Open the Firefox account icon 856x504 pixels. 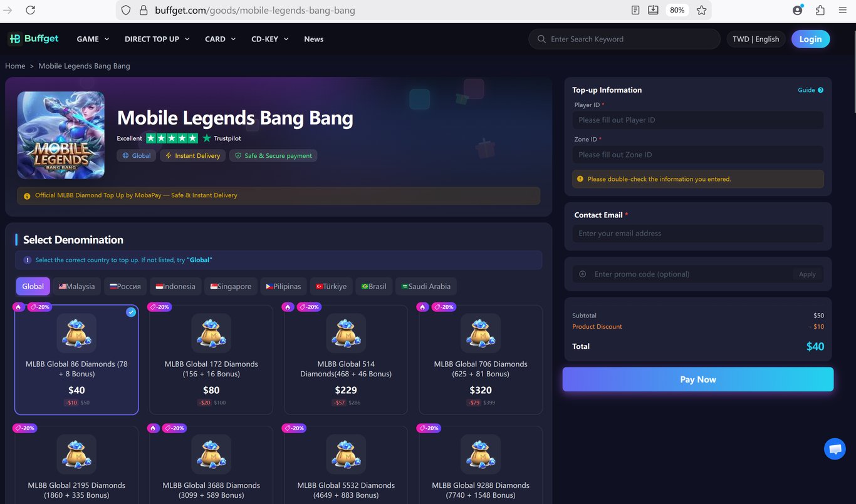tap(797, 10)
